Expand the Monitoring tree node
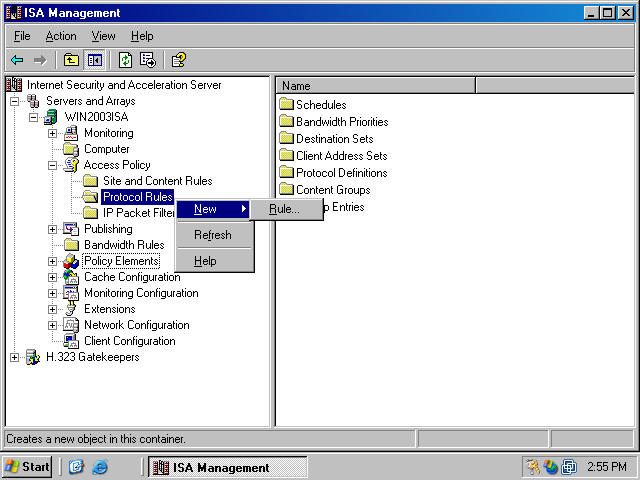This screenshot has width=640, height=480. point(52,133)
